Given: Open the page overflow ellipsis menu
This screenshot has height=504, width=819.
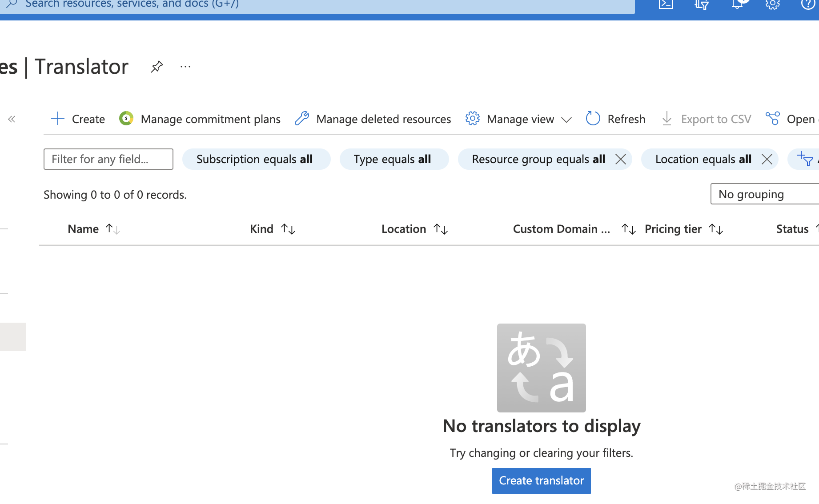Looking at the screenshot, I should [185, 66].
